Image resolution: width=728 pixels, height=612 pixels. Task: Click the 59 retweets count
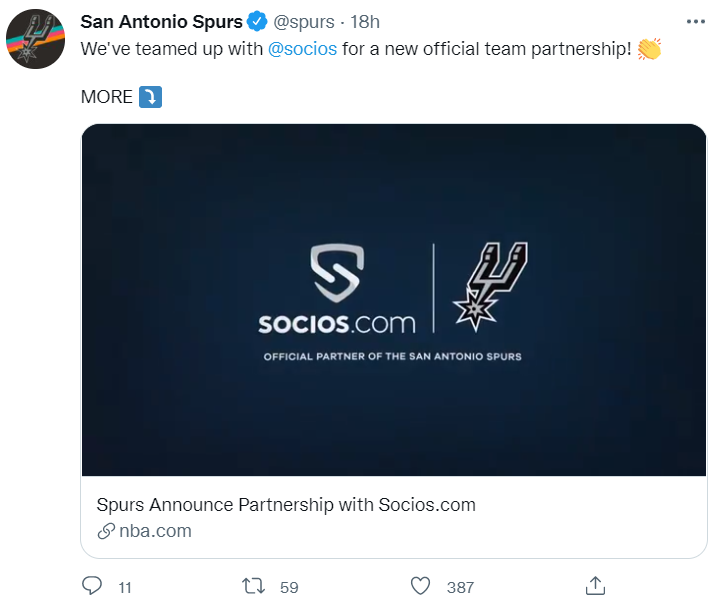[x=289, y=587]
